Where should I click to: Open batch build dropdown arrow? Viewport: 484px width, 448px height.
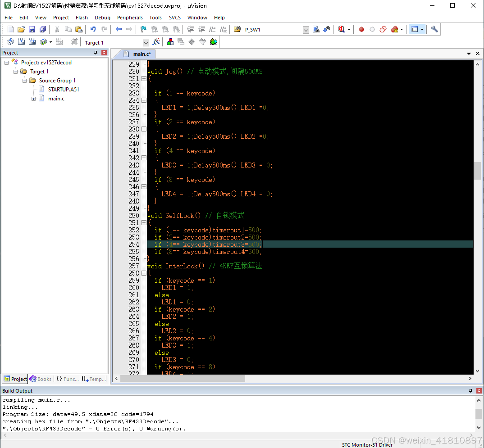50,42
